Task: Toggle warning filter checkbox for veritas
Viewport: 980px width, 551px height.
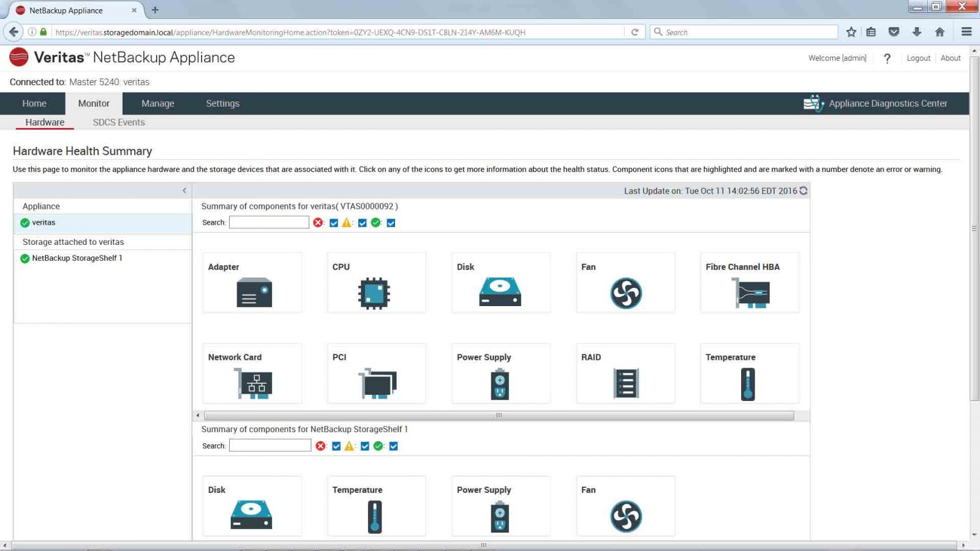Action: point(363,223)
